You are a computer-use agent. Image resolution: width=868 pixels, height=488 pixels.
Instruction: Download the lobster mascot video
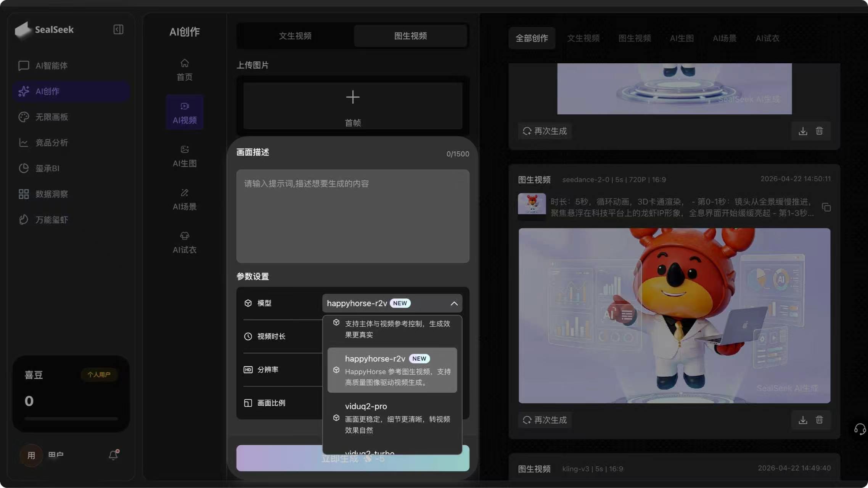(x=803, y=420)
